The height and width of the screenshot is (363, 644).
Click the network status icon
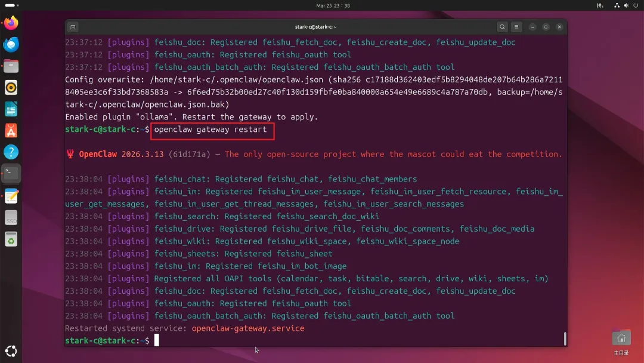tap(617, 6)
